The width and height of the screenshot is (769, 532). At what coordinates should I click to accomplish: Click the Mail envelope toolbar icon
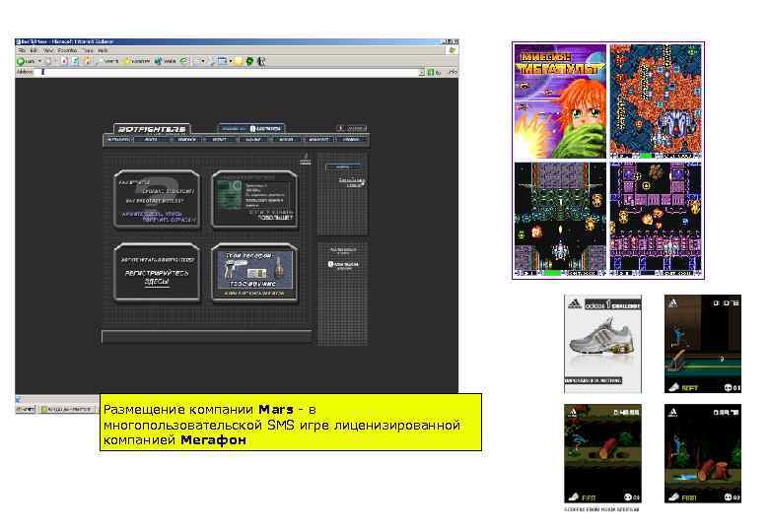pos(198,61)
